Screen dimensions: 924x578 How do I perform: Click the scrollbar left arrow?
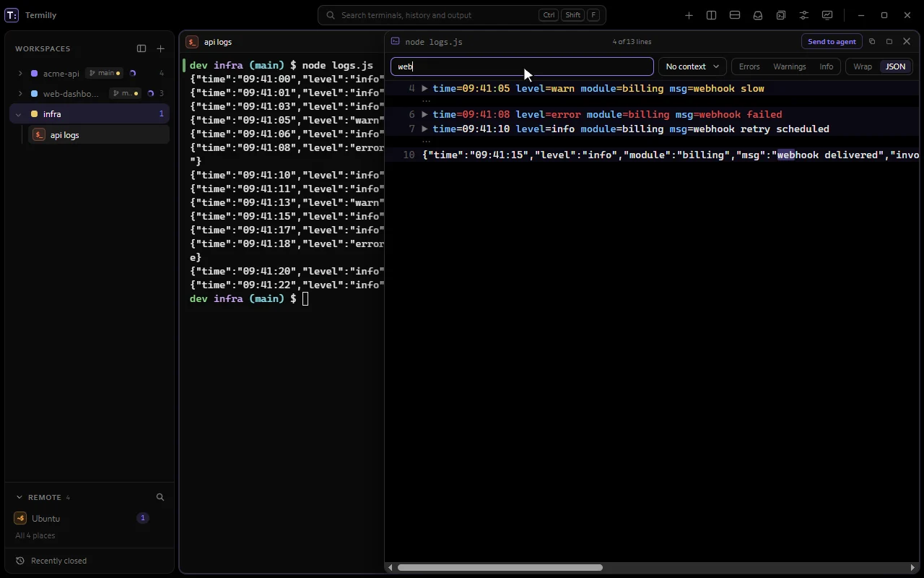click(x=391, y=568)
